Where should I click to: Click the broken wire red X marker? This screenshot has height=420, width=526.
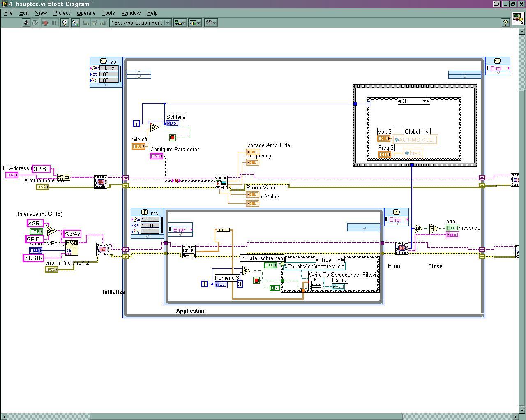(176, 181)
